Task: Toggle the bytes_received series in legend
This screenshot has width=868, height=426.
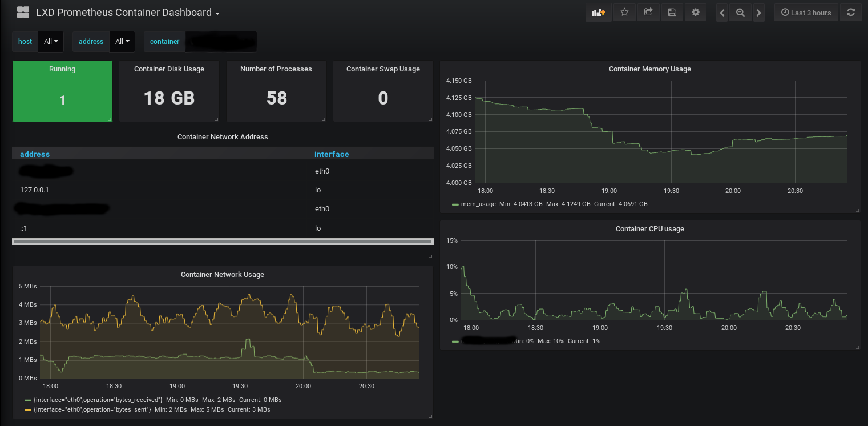Action: (98, 400)
